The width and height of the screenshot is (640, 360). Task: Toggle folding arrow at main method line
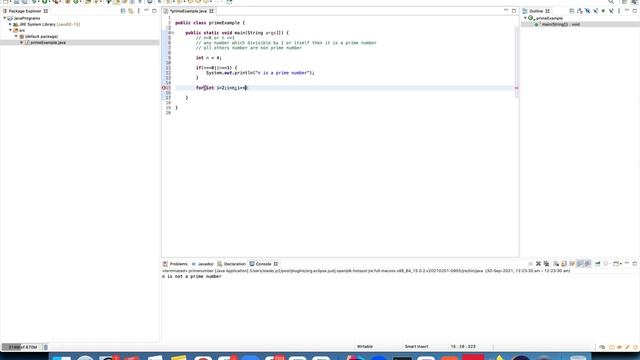click(172, 33)
